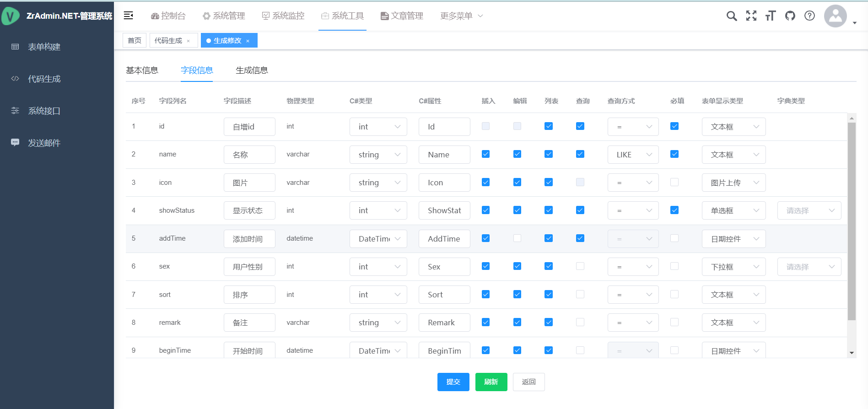
Task: Click the 自增id field description input
Action: pos(249,127)
